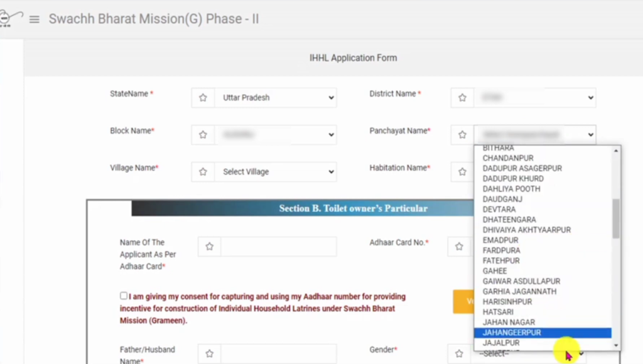643x364 pixels.
Task: Pick GARHIA JAGANNATH in the list
Action: coord(543,291)
